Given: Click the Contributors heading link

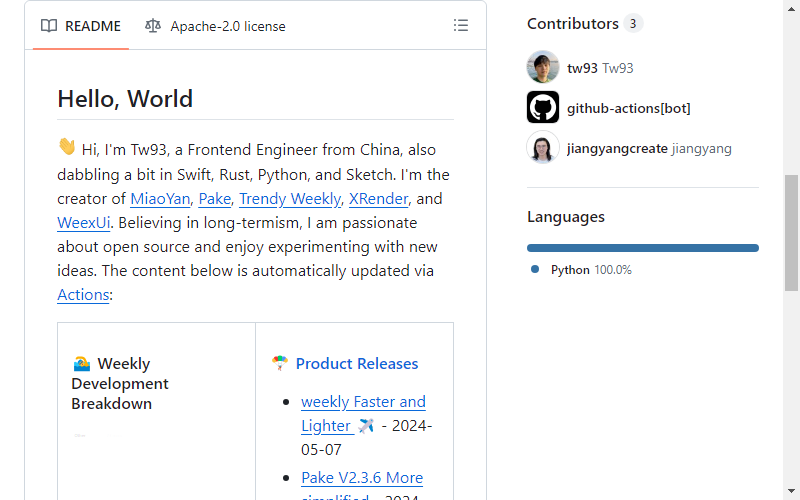Looking at the screenshot, I should pyautogui.click(x=573, y=23).
